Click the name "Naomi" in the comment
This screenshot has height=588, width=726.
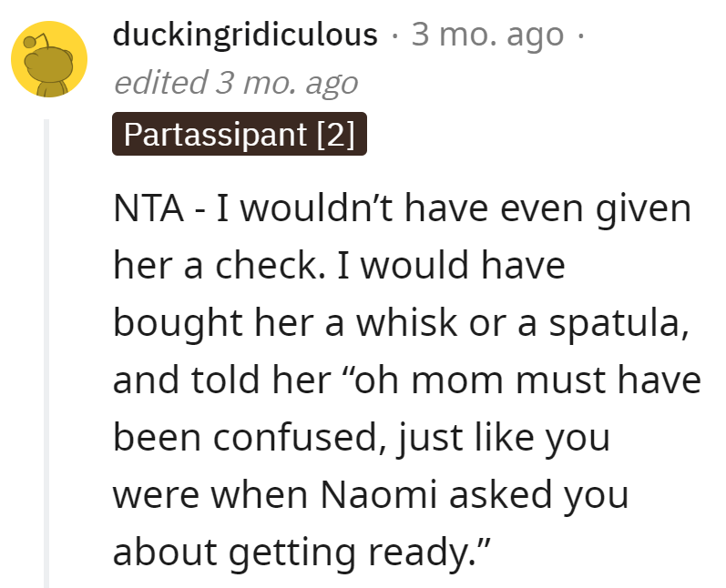pos(378,494)
